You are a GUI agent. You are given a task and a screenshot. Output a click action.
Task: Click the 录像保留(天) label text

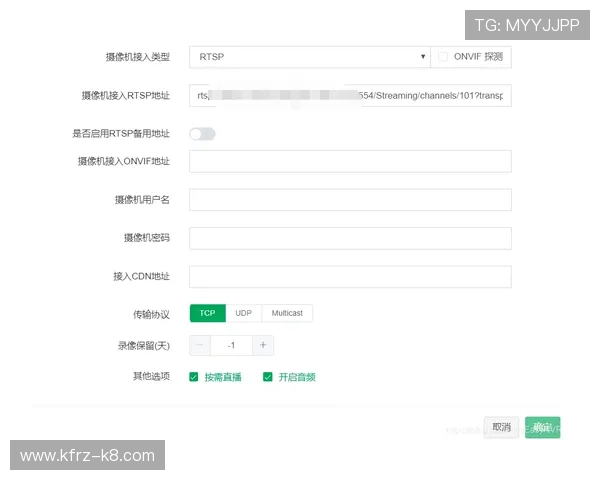tap(143, 346)
